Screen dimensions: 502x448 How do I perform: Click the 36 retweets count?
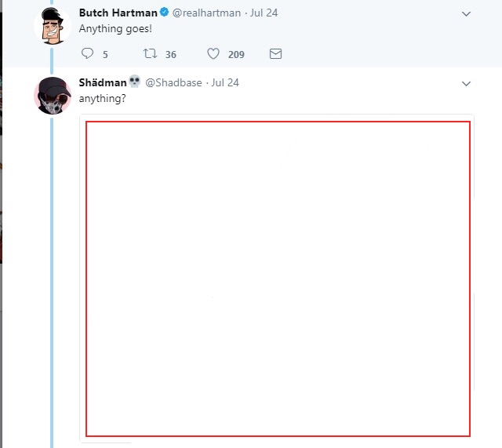tap(171, 55)
